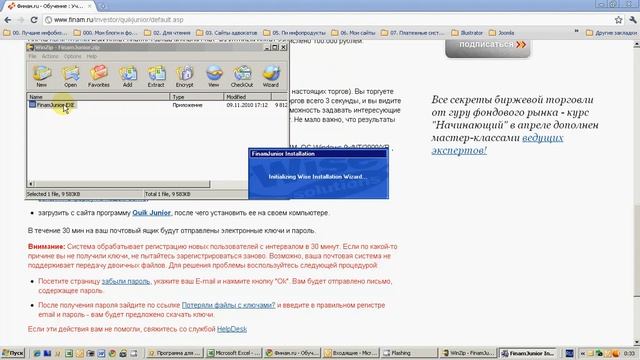Screen dimensions: 640x360
Task: Sort WinZip list by Name column
Action: 98,97
